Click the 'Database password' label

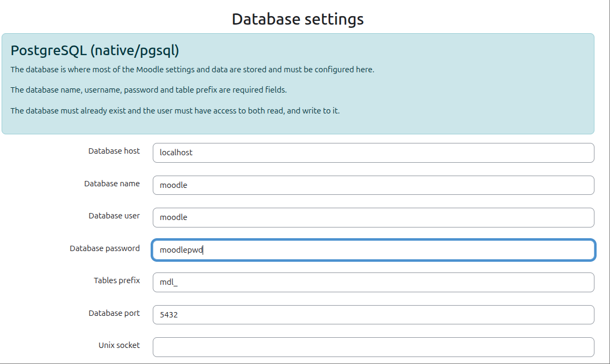(x=105, y=248)
